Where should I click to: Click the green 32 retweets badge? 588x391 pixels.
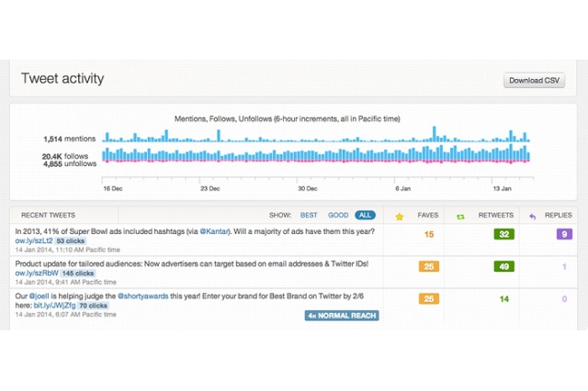point(503,235)
